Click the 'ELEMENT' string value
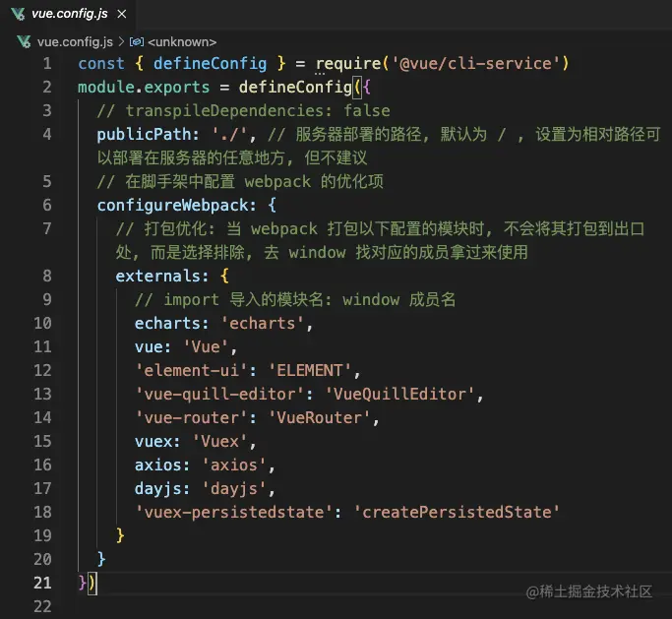 pyautogui.click(x=309, y=370)
